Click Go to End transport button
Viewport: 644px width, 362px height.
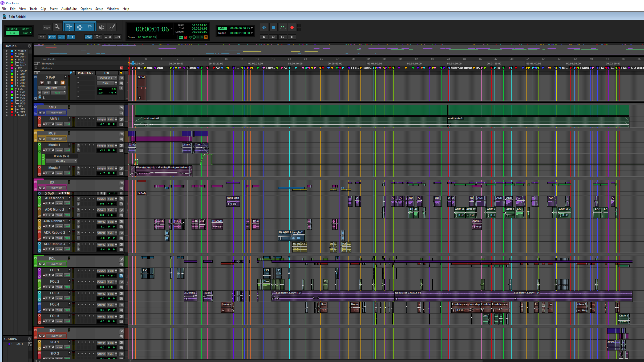click(x=292, y=37)
